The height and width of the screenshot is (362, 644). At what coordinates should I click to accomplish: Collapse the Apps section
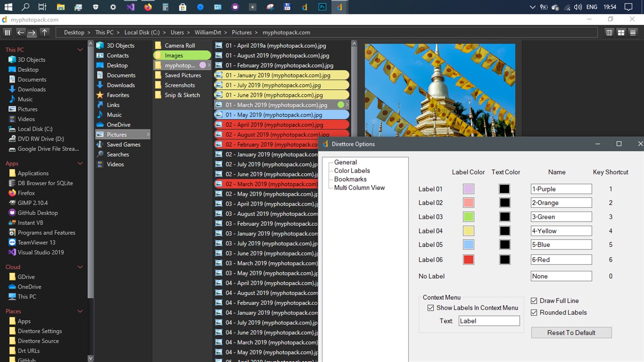(x=80, y=163)
